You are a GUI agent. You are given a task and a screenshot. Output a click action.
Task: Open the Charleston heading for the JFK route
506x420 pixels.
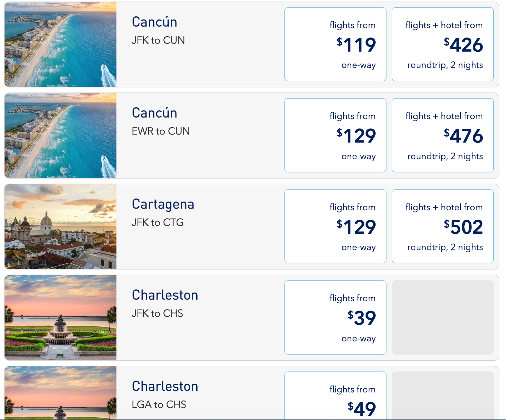(x=165, y=295)
